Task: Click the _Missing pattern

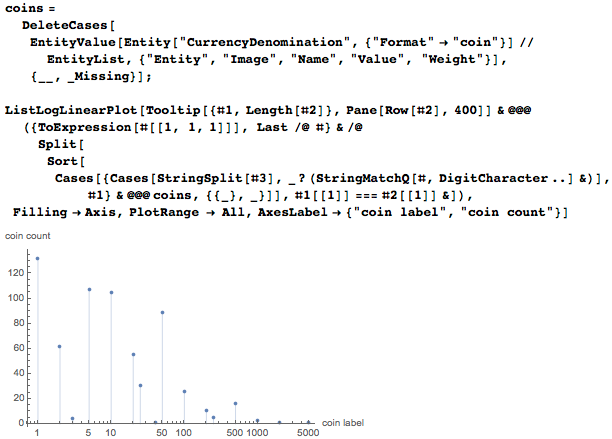Action: 98,76
